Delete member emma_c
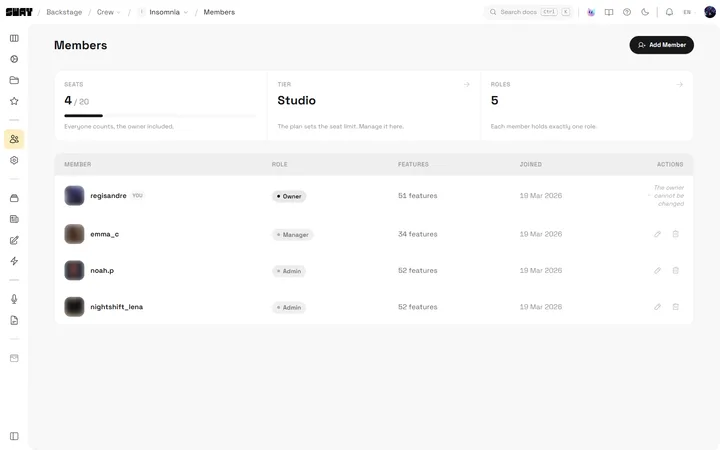The height and width of the screenshot is (450, 720). [675, 234]
